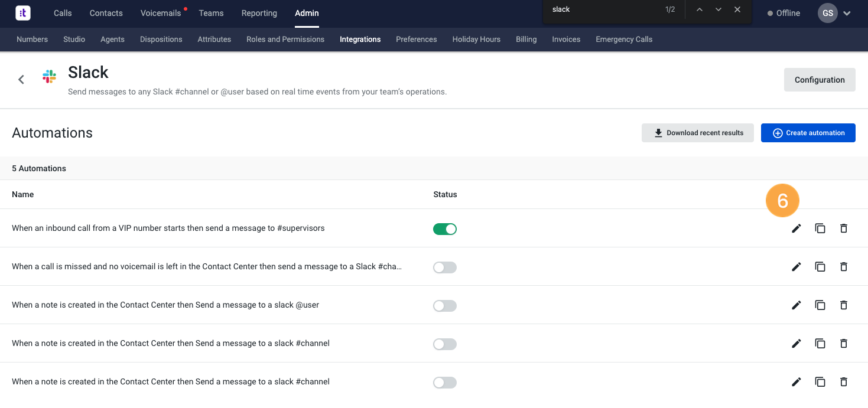Click the Configuration button
The width and height of the screenshot is (868, 408).
820,80
